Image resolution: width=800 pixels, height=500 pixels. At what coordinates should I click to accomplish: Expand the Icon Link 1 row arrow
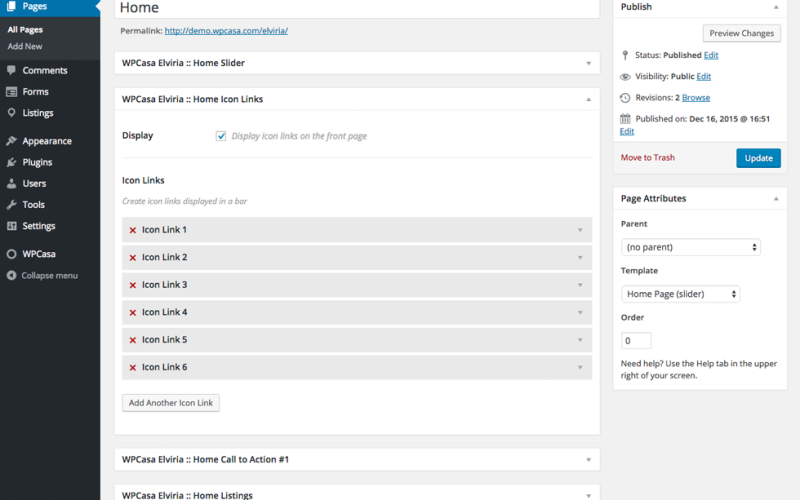pyautogui.click(x=579, y=230)
